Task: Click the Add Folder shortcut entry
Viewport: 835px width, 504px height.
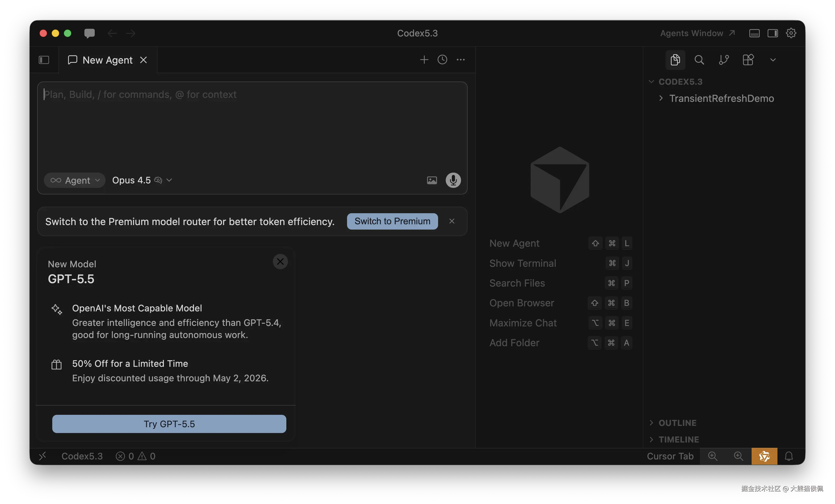Action: (561, 343)
